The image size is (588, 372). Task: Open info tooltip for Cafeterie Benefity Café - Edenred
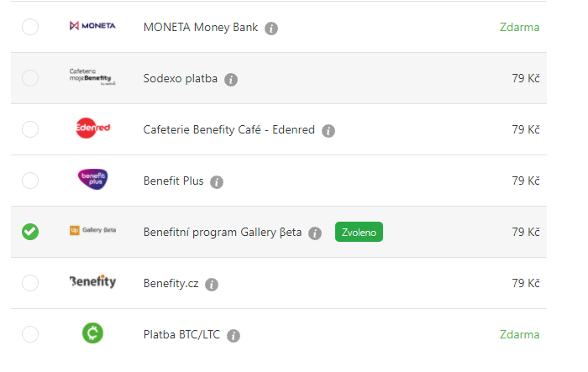click(328, 131)
